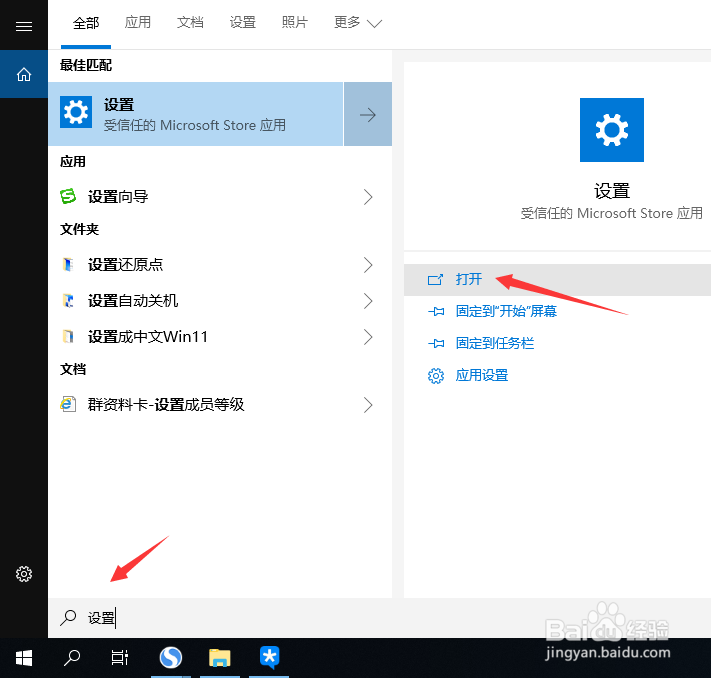Select the 设置还原点 folder result
Viewport: 711px width, 678px height.
click(x=220, y=265)
